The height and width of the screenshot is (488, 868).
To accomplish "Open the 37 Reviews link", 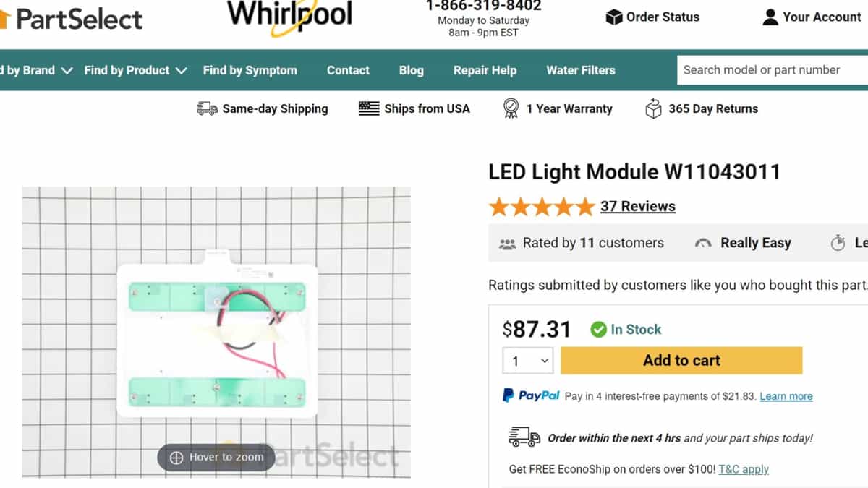I will pos(638,206).
